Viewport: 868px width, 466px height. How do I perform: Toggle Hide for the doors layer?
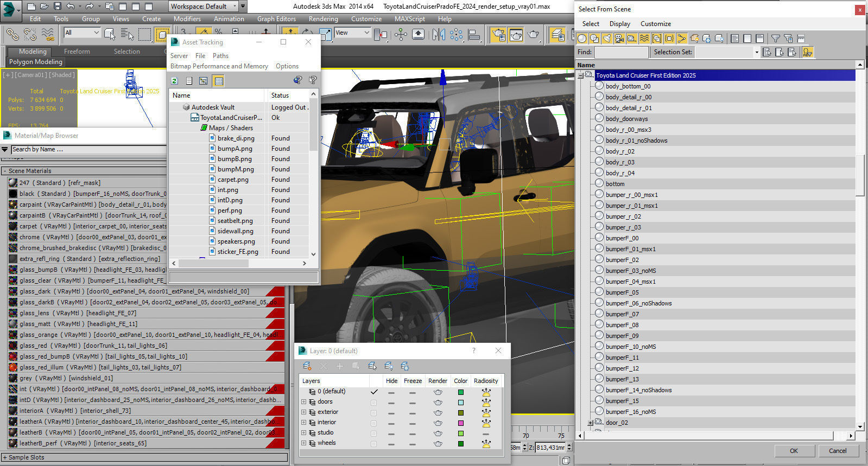(x=391, y=402)
